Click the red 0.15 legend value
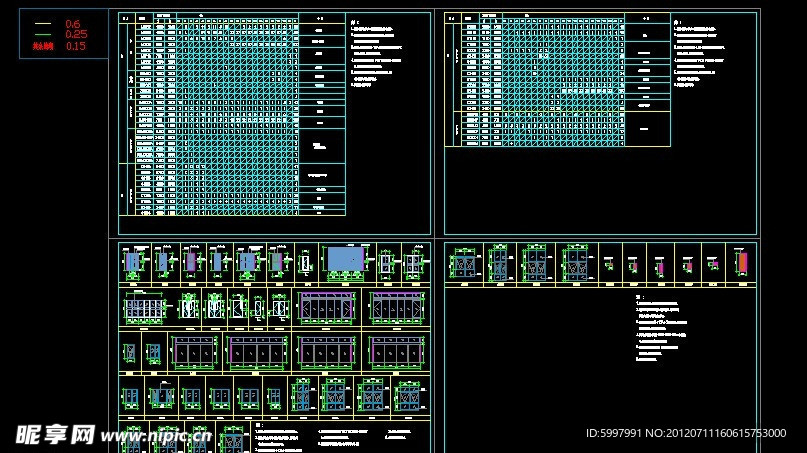807x453 pixels. click(x=76, y=46)
